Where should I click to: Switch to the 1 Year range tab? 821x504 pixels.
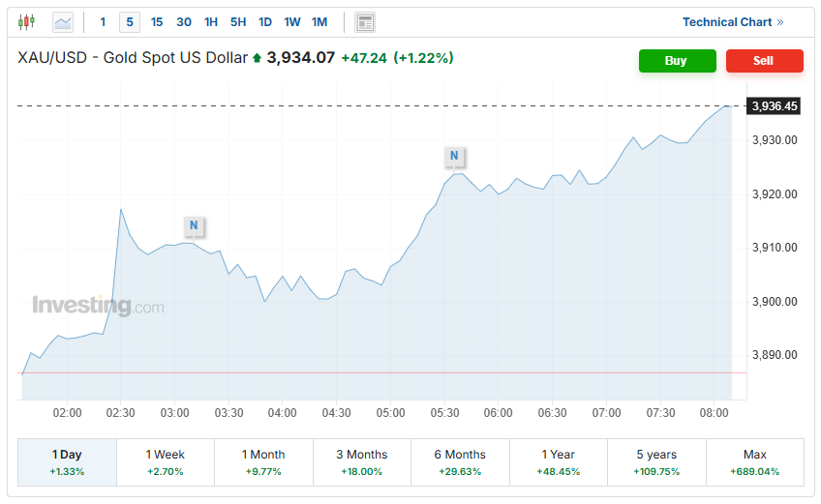(x=558, y=461)
